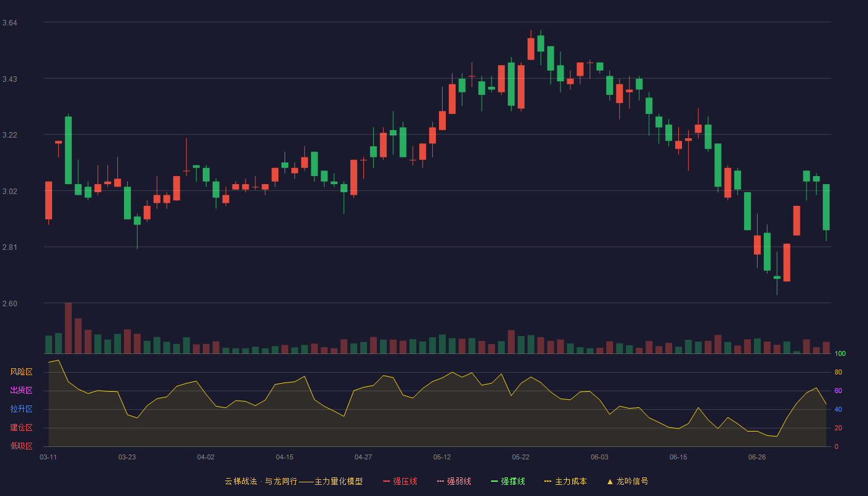
Task: Click the 3.43 price axis label
Action: pyautogui.click(x=9, y=79)
